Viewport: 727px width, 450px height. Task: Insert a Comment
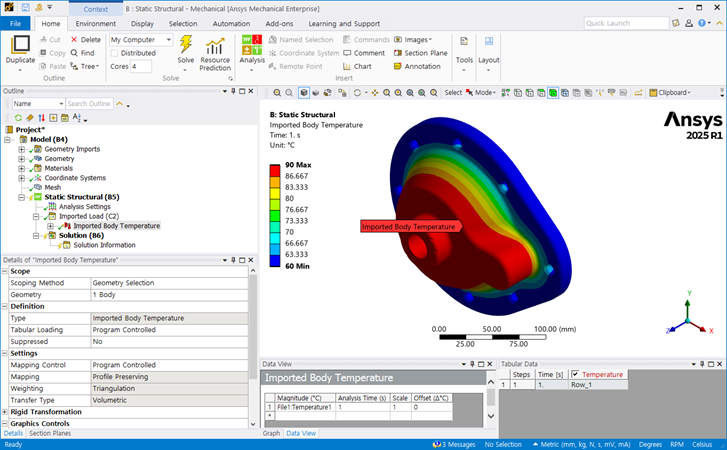(x=364, y=53)
